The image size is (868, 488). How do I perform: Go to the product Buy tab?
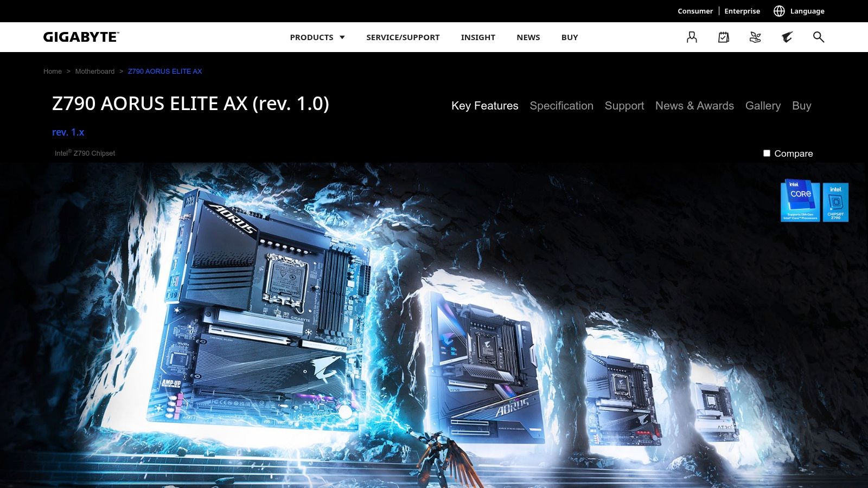click(802, 106)
